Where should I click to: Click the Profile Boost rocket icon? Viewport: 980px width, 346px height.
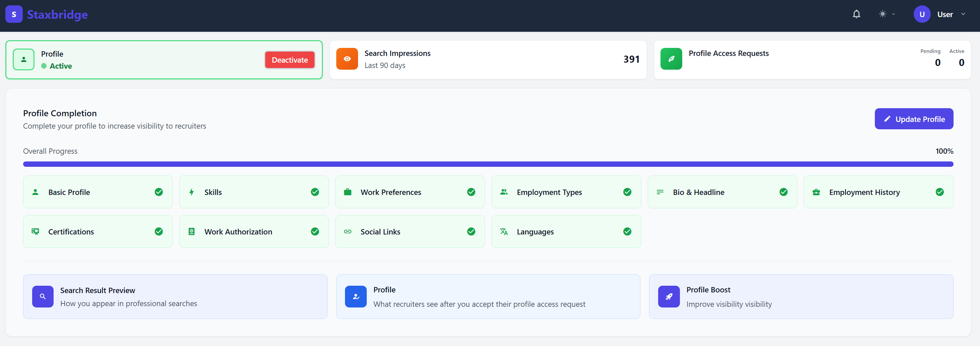pyautogui.click(x=669, y=296)
